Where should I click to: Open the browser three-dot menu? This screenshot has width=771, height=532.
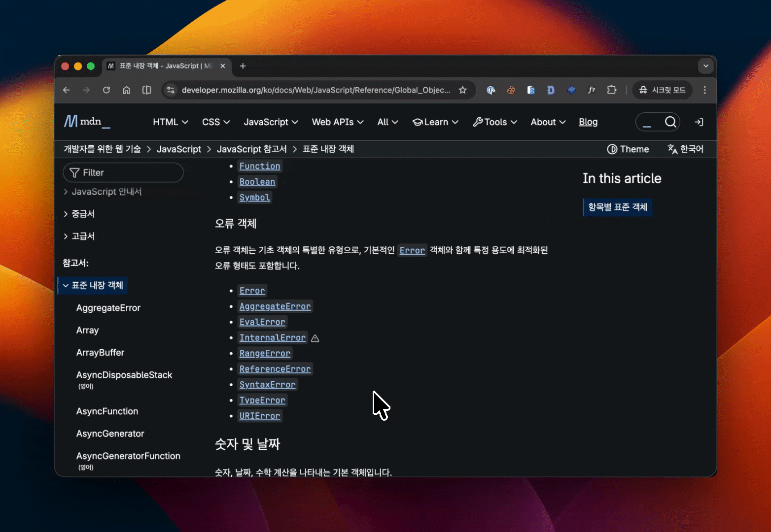(x=705, y=90)
